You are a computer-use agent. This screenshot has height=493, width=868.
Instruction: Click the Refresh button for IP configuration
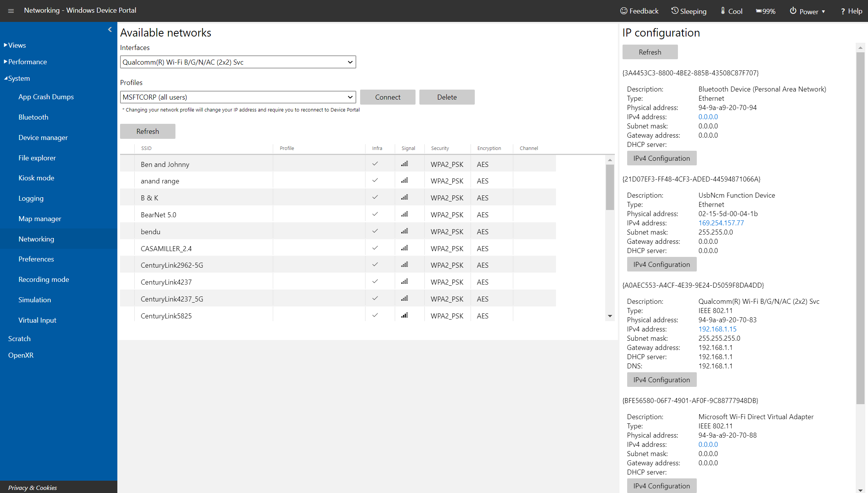click(649, 52)
